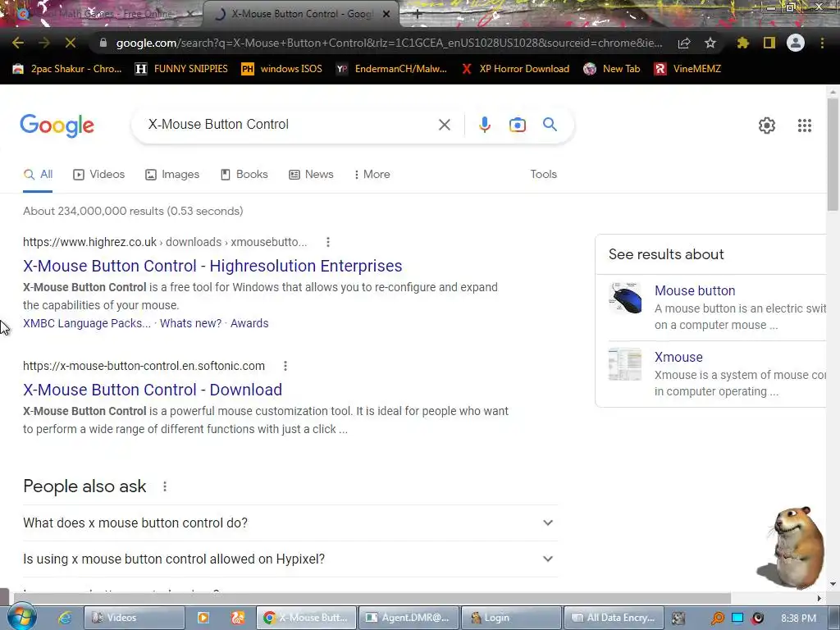Screen dimensions: 840x630
Task: Click the 8:38 PM taskbar clock
Action: pos(798,619)
